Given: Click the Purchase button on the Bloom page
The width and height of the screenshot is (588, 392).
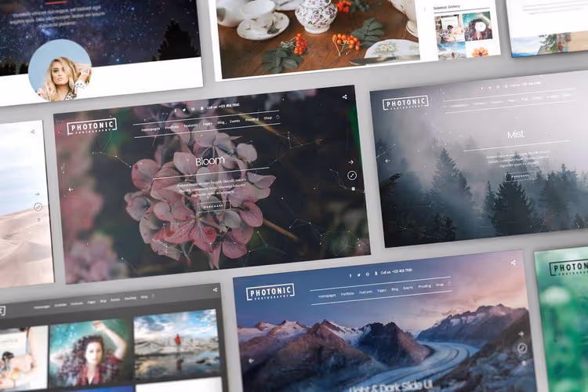Looking at the screenshot, I should (214, 205).
